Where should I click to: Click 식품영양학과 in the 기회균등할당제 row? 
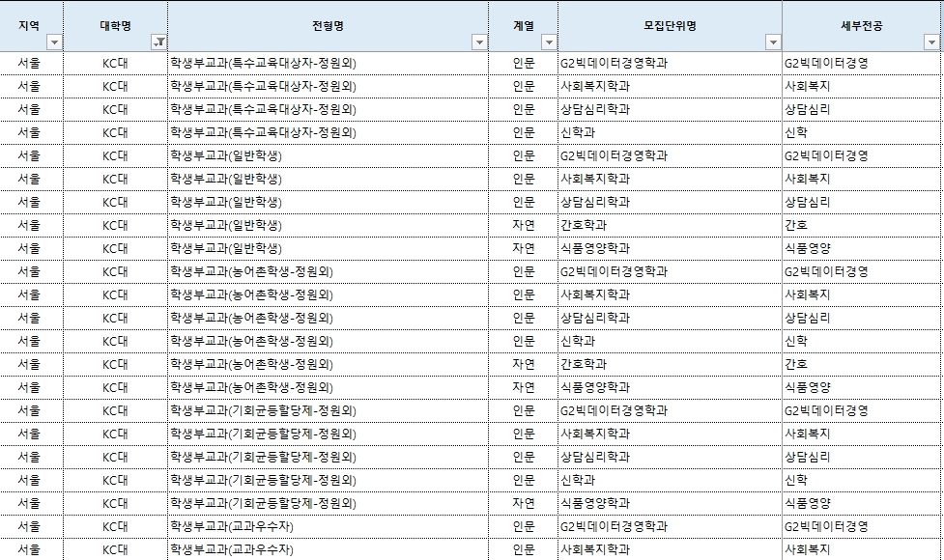pyautogui.click(x=595, y=503)
